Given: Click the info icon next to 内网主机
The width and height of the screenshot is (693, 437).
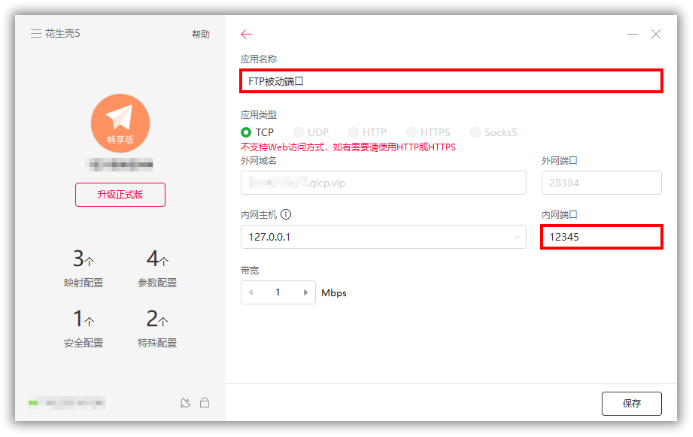Looking at the screenshot, I should coord(286,214).
